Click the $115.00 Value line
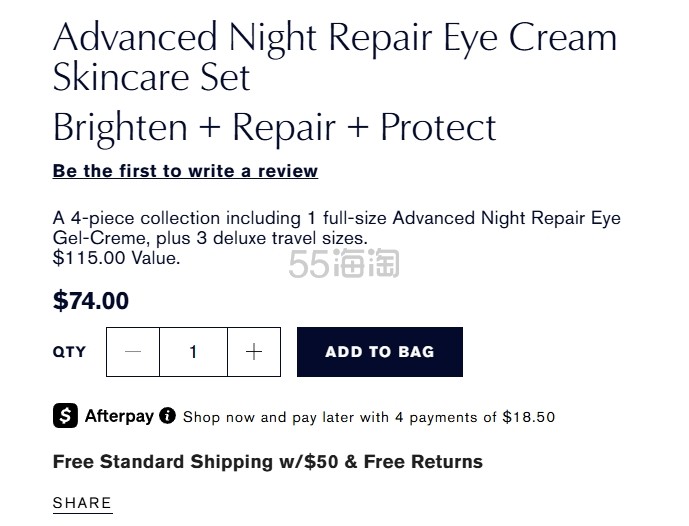The height and width of the screenshot is (526, 689). click(116, 258)
